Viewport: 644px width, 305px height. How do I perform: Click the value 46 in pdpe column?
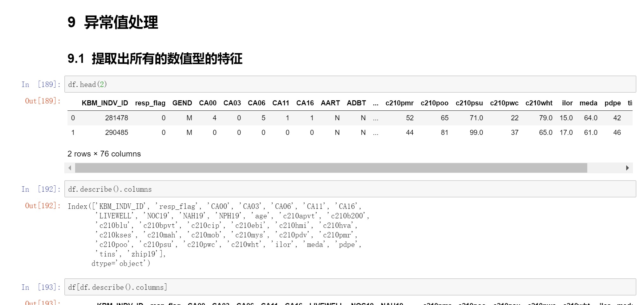pos(617,133)
